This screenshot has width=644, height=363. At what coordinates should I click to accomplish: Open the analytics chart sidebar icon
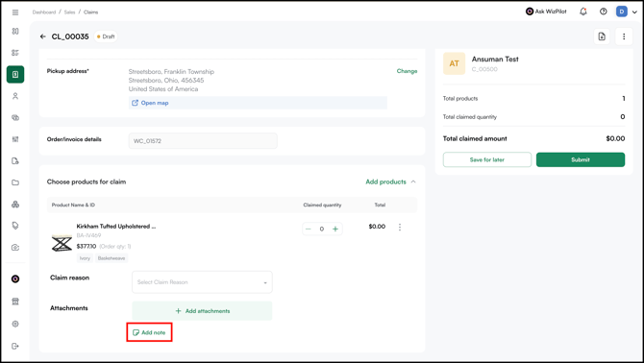coord(15,139)
